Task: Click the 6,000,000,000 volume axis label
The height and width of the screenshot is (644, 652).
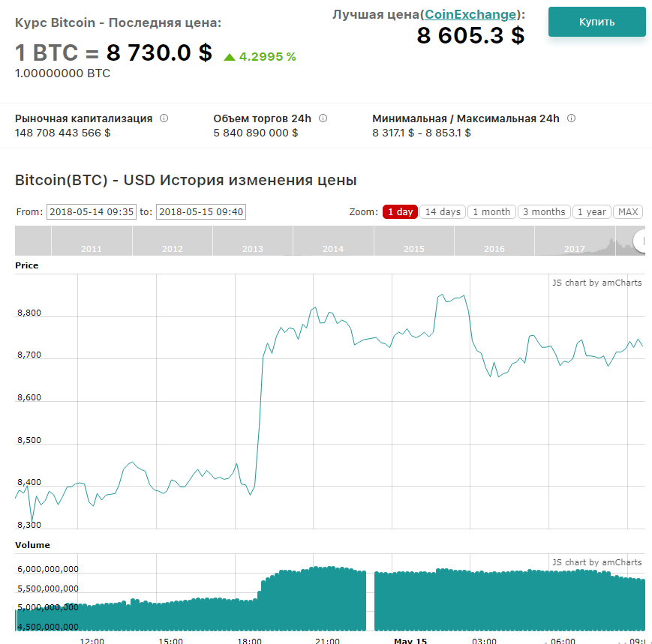Action: click(x=48, y=569)
